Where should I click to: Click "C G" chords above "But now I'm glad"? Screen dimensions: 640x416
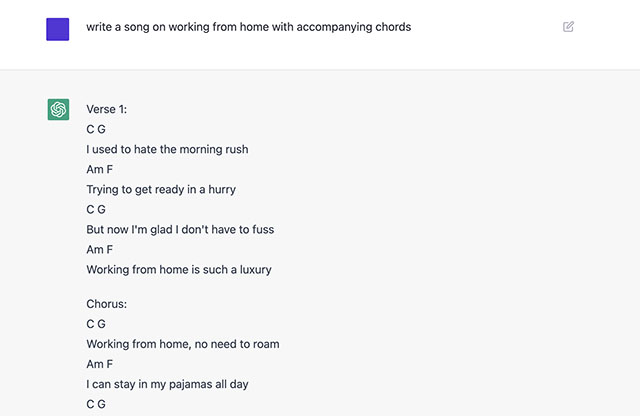pyautogui.click(x=96, y=209)
